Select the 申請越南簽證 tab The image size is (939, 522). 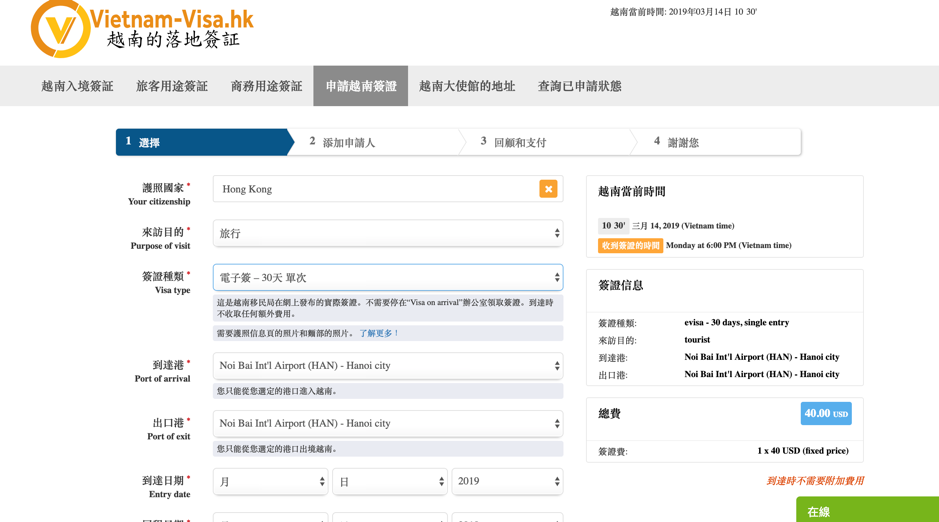361,86
